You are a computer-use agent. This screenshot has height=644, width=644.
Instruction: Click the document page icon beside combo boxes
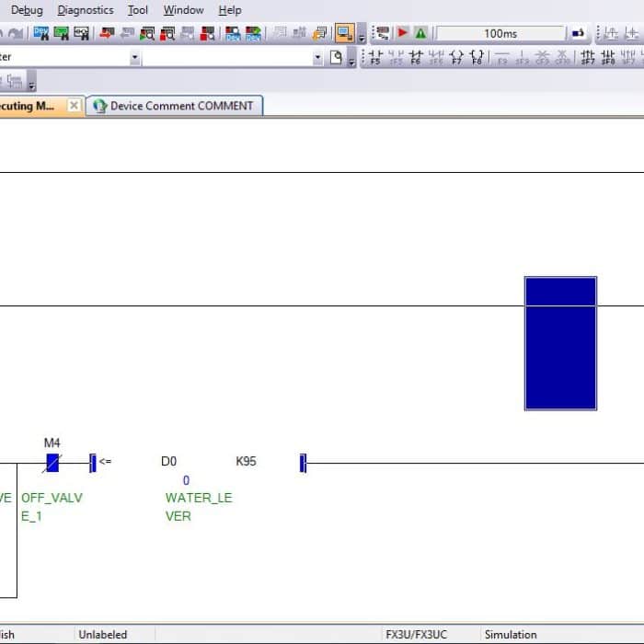point(336,57)
